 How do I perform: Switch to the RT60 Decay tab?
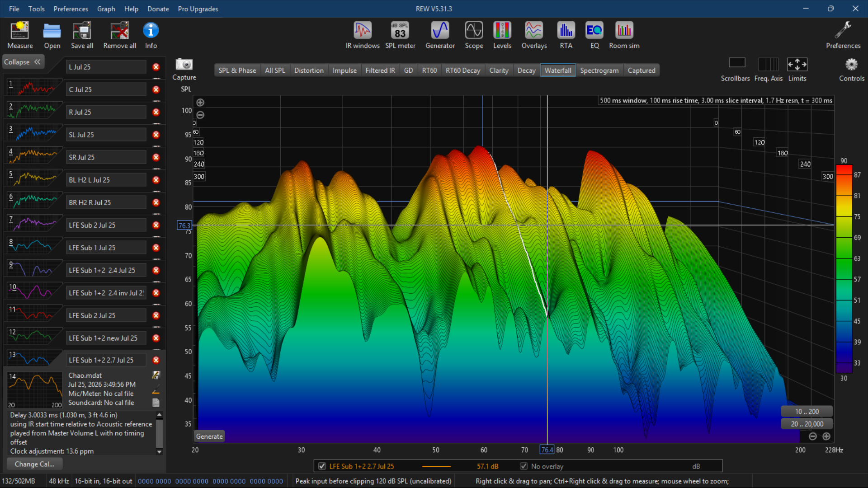tap(463, 70)
